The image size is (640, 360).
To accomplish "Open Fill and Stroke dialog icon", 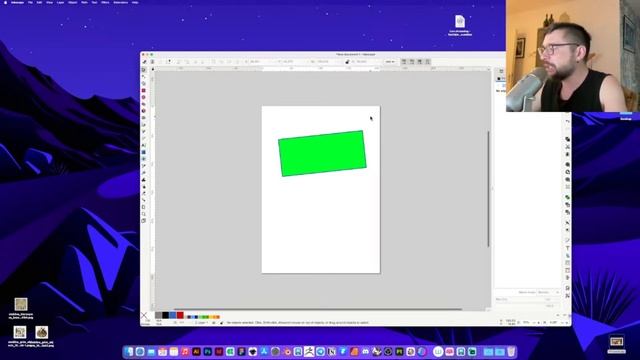I will pos(567,240).
